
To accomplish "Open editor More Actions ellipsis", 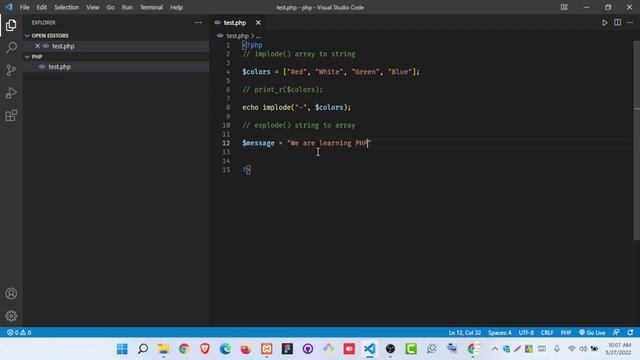I will tap(630, 23).
